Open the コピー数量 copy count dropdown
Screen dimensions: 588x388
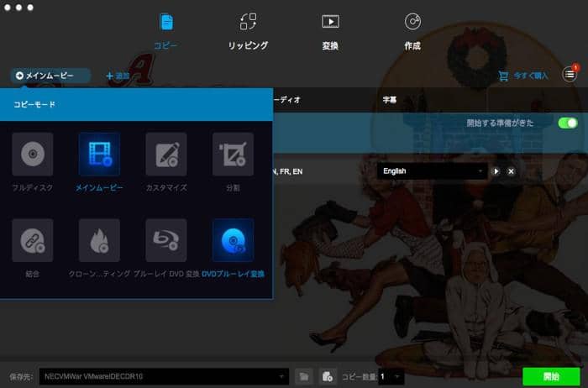pos(391,376)
